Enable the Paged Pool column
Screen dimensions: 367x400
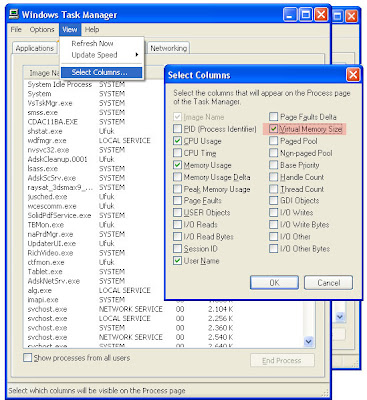tap(273, 141)
